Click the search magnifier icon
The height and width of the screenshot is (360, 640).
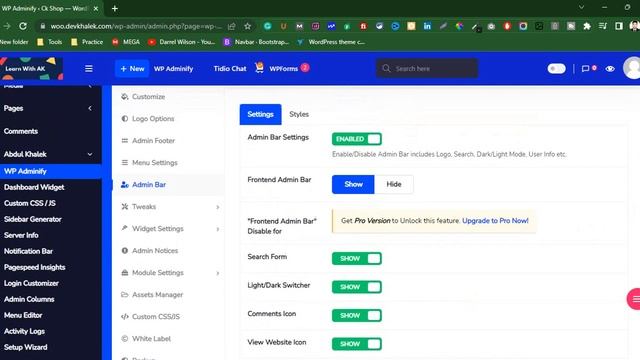point(386,69)
